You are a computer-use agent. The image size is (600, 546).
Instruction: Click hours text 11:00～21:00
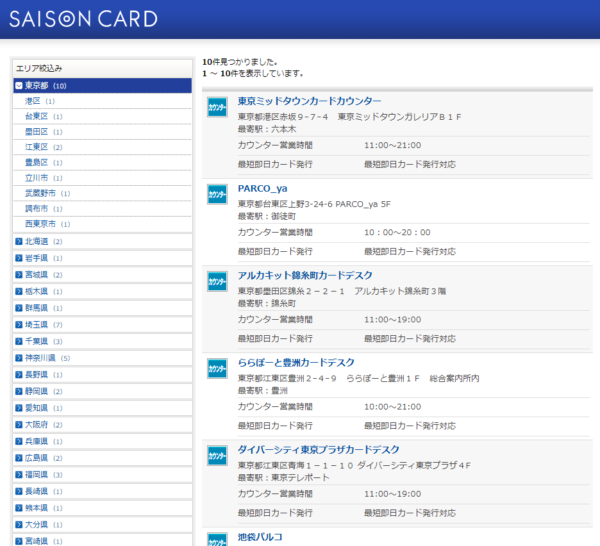tap(393, 145)
